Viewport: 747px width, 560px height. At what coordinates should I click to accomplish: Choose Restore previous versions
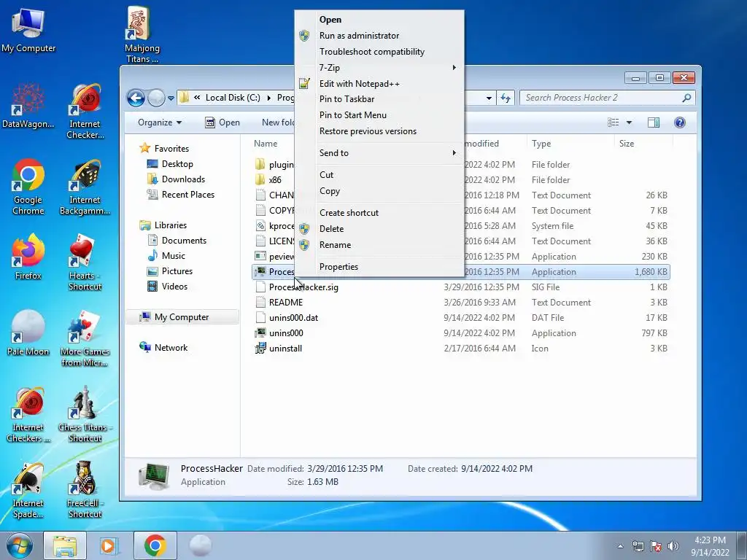379,131
